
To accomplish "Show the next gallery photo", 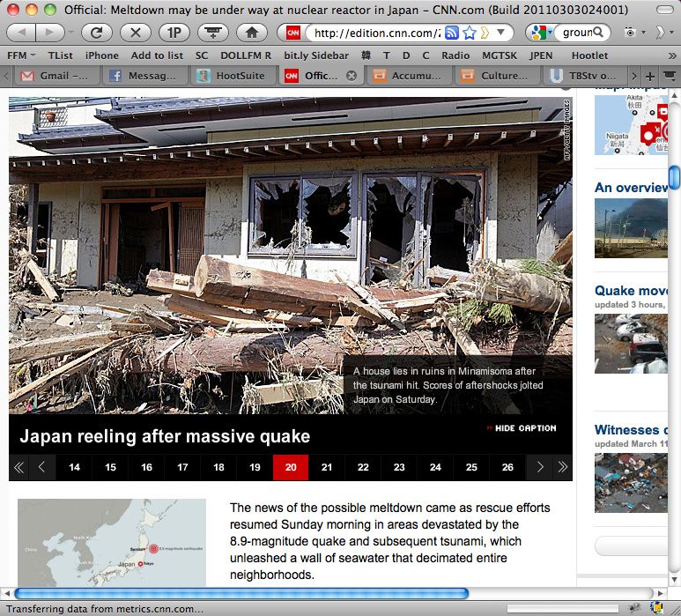I will (539, 467).
